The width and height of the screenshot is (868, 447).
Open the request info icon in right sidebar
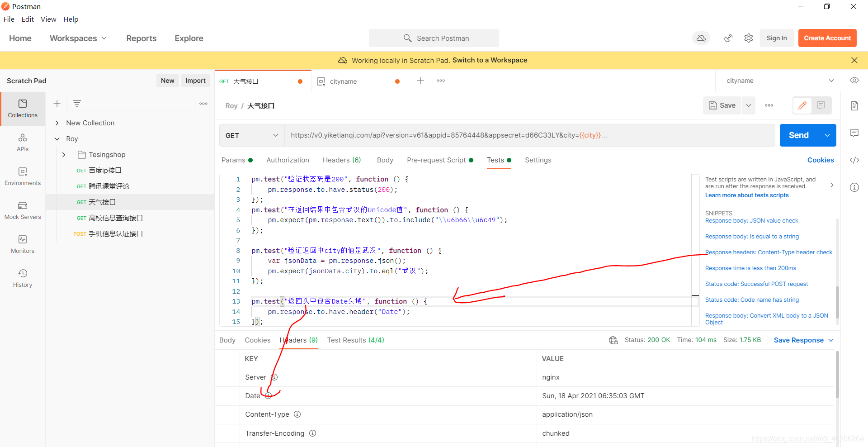(854, 187)
